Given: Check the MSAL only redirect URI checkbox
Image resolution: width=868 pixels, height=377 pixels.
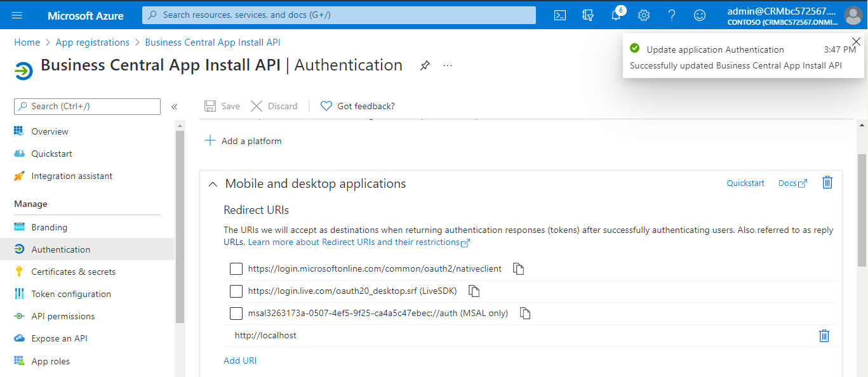Looking at the screenshot, I should coord(236,313).
